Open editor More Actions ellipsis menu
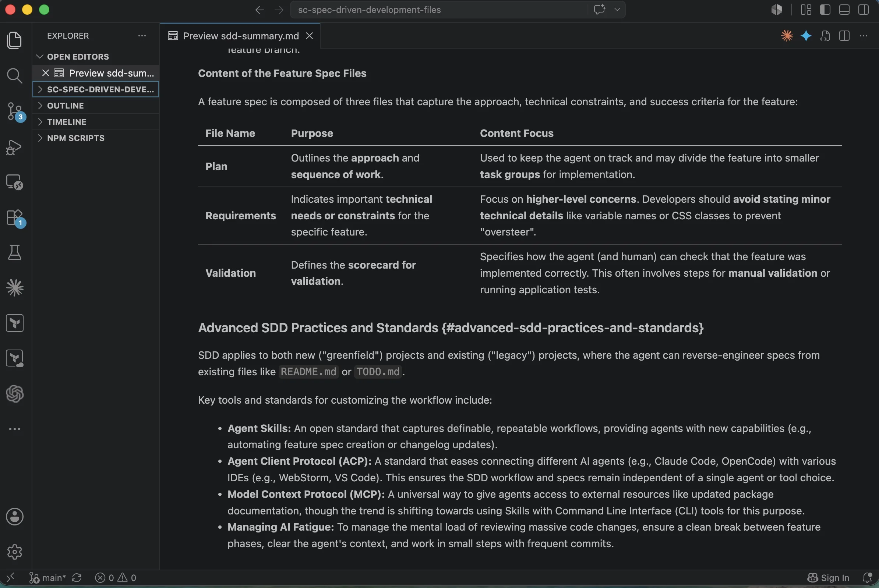Viewport: 879px width, 588px height. pos(863,36)
